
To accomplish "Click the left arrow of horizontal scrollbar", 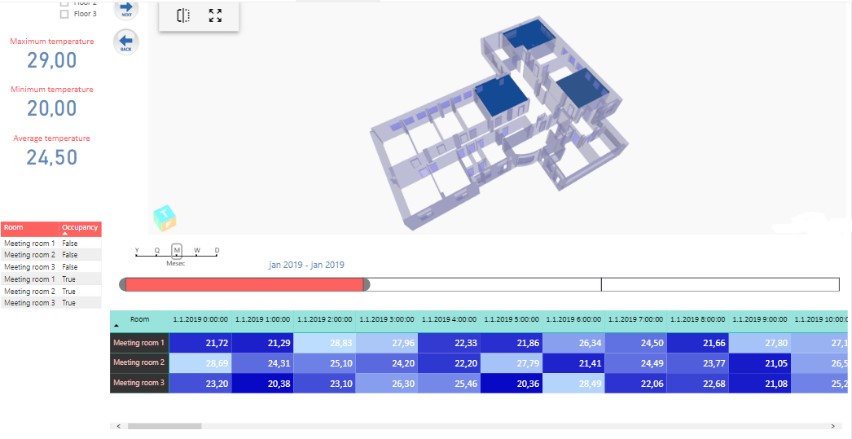I will (118, 426).
